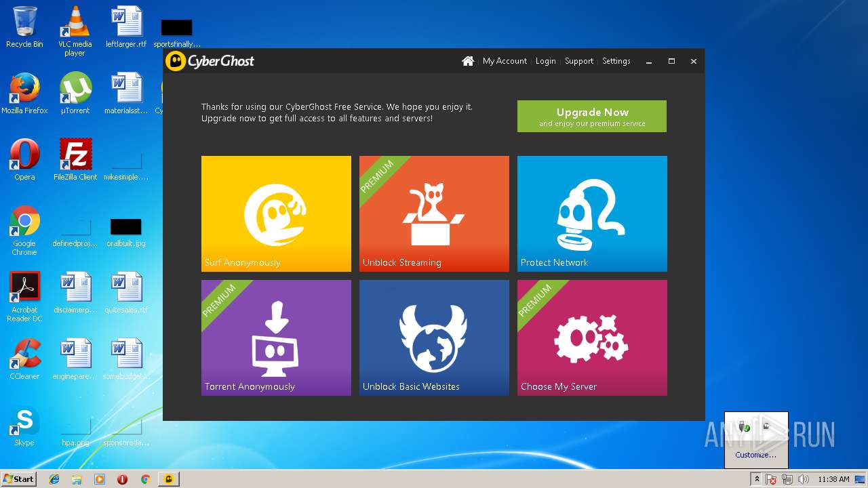Open the network tray icon
868x488 pixels.
coord(787,479)
